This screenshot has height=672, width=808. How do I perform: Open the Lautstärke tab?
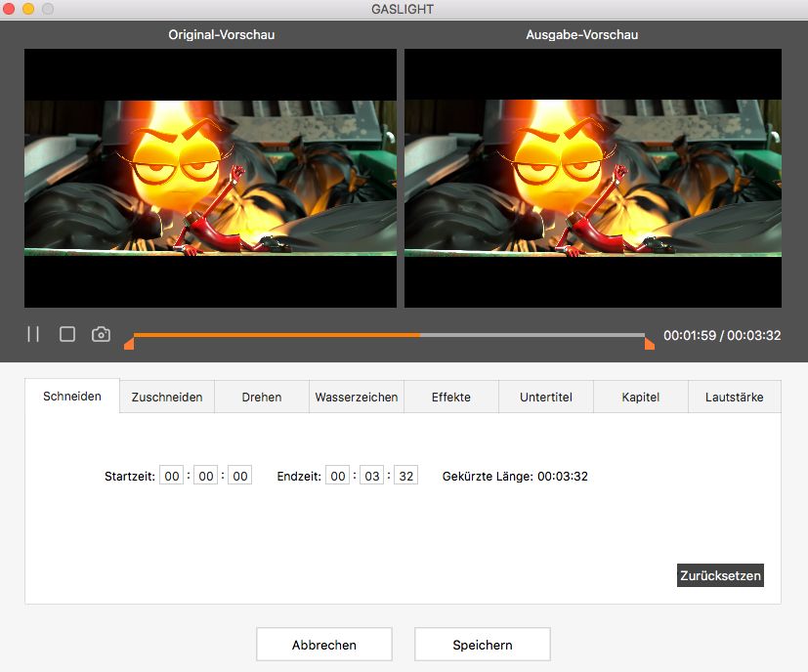coord(735,397)
